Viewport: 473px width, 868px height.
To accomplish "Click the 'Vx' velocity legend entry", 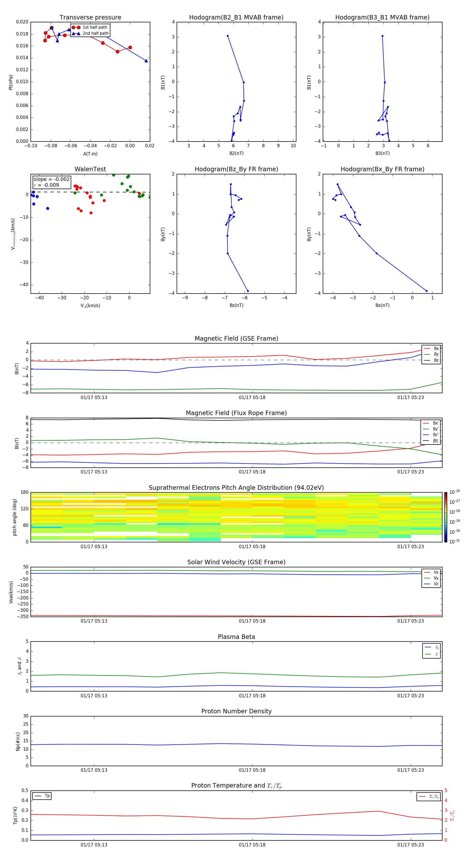I will pyautogui.click(x=431, y=572).
